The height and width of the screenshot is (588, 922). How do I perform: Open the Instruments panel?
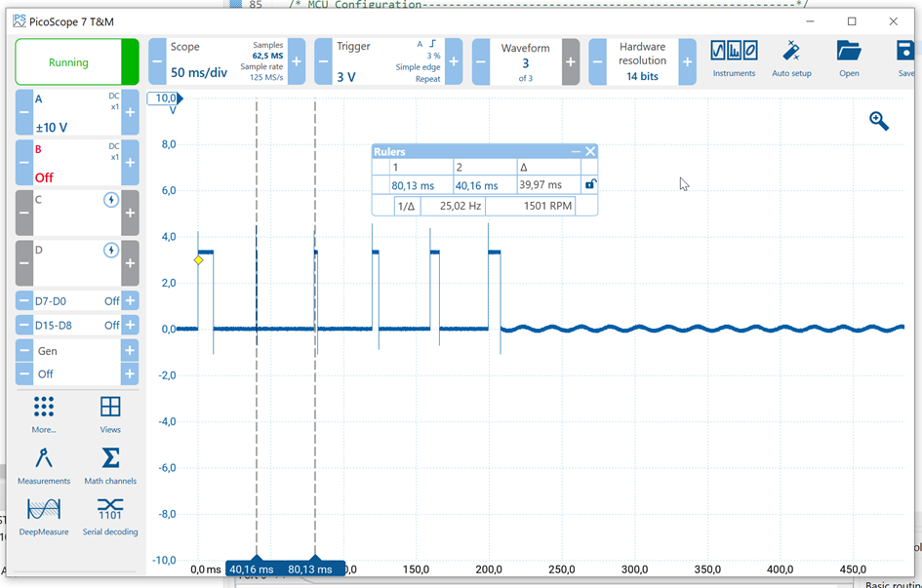tap(734, 59)
